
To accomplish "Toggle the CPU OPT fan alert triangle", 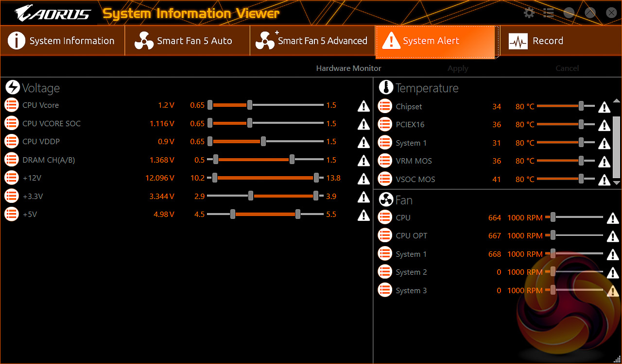I will [x=613, y=236].
